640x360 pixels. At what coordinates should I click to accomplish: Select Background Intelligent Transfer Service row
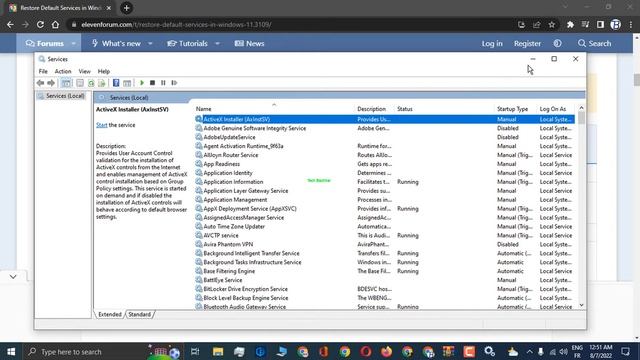[x=384, y=253]
